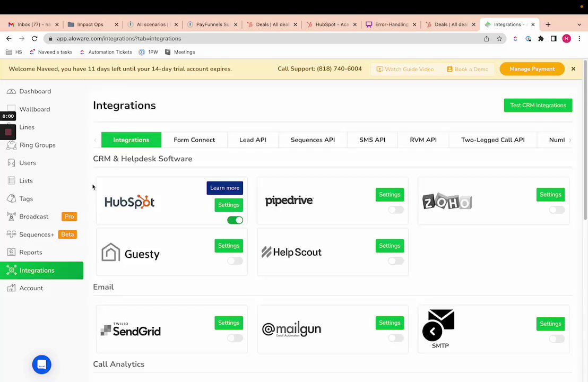Click Watch Guide Video button
588x382 pixels.
pos(405,70)
